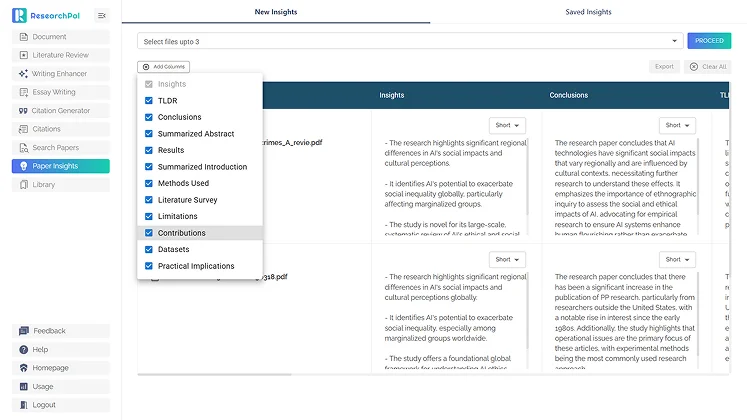Click the plus icon on Add Columns

146,67
